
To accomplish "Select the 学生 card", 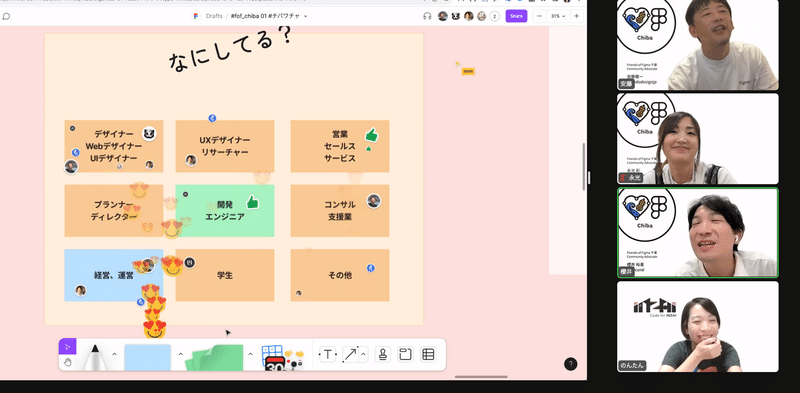I will (225, 275).
